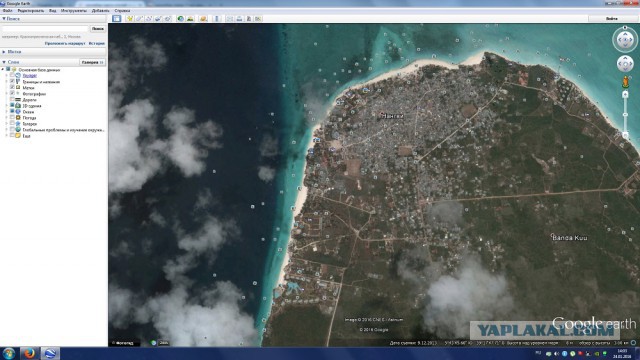640x360 pixels.
Task: Click the Google Earth taskbar icon
Action: coord(50,353)
